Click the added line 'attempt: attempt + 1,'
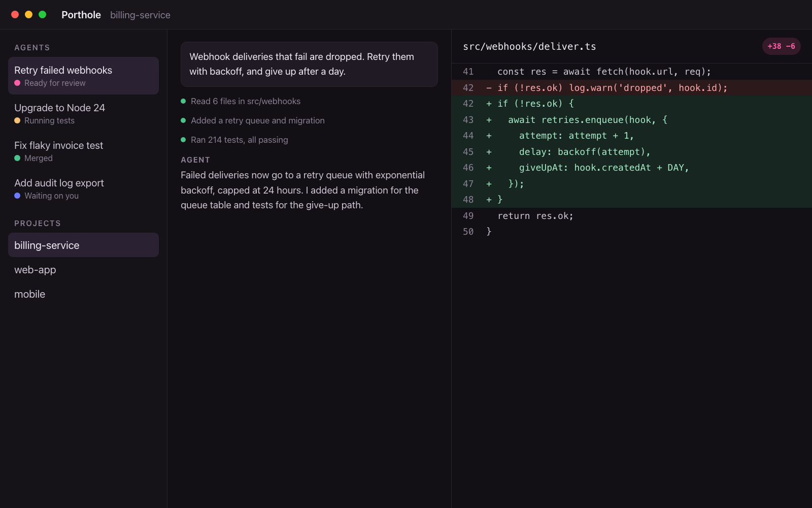 [632, 136]
